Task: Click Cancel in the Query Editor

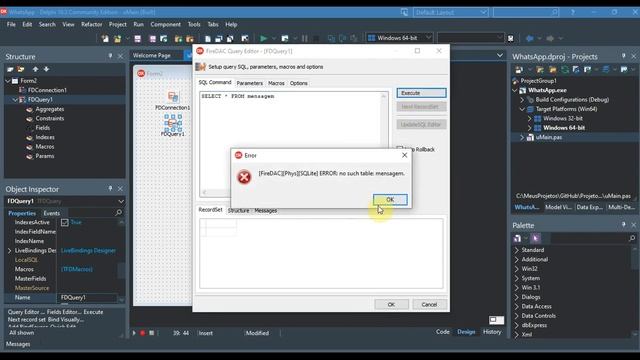Action: (x=429, y=304)
